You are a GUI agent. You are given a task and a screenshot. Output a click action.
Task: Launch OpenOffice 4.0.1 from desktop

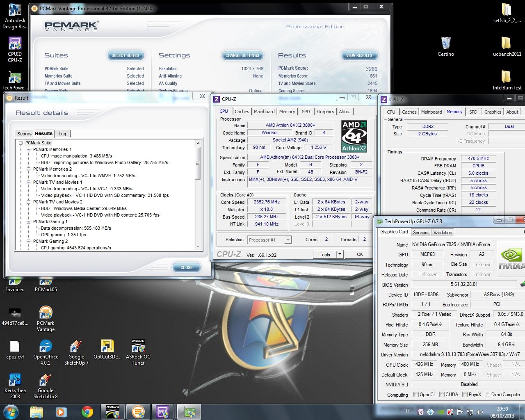(46, 353)
